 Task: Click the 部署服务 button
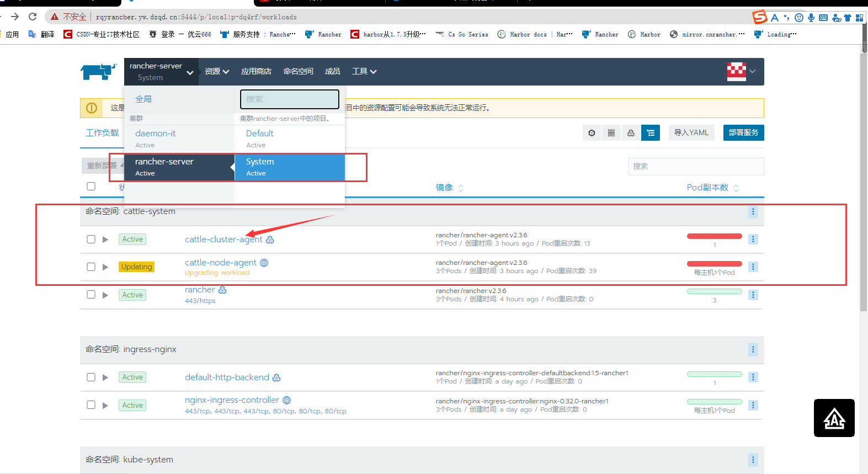tap(744, 133)
